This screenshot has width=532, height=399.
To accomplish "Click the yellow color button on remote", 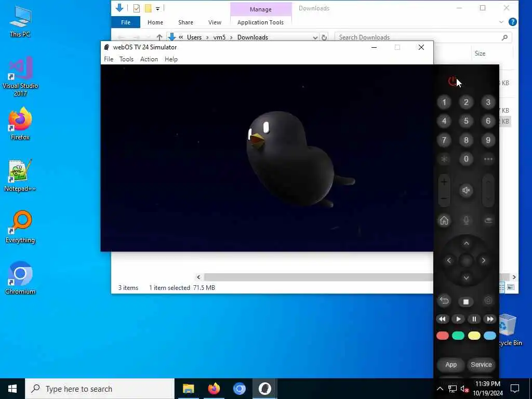I will click(x=474, y=336).
